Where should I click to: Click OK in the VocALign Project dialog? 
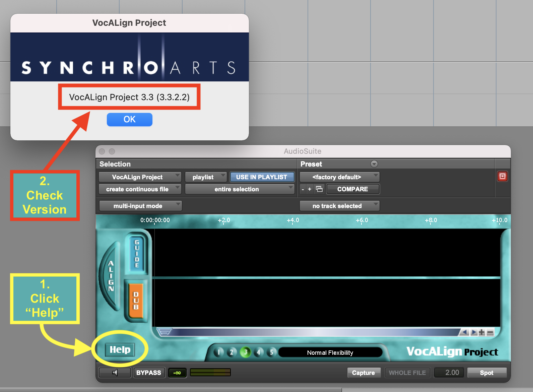129,120
